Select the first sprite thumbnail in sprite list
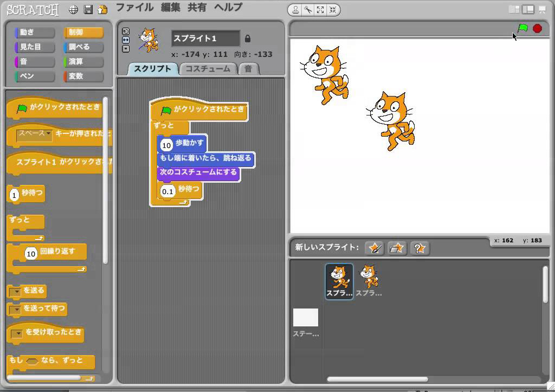This screenshot has width=555, height=392. click(x=339, y=281)
